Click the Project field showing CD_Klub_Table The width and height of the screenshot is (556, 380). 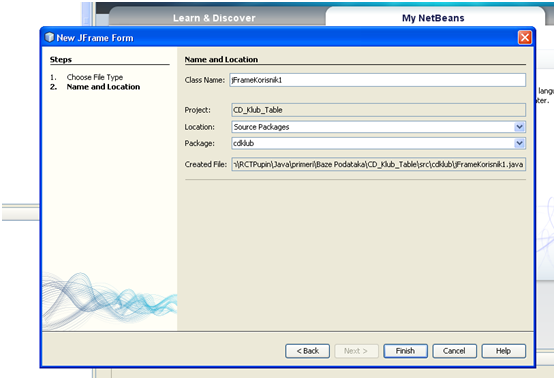[378, 110]
